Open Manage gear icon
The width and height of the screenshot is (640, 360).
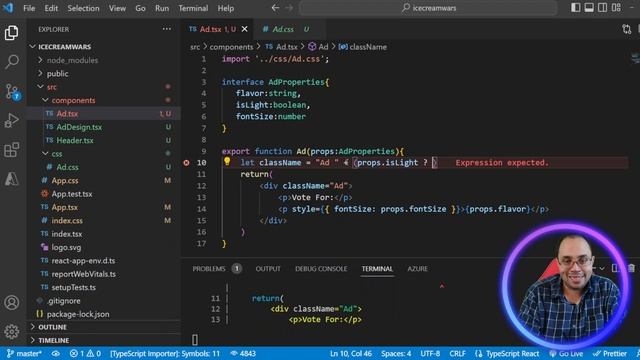(11, 331)
